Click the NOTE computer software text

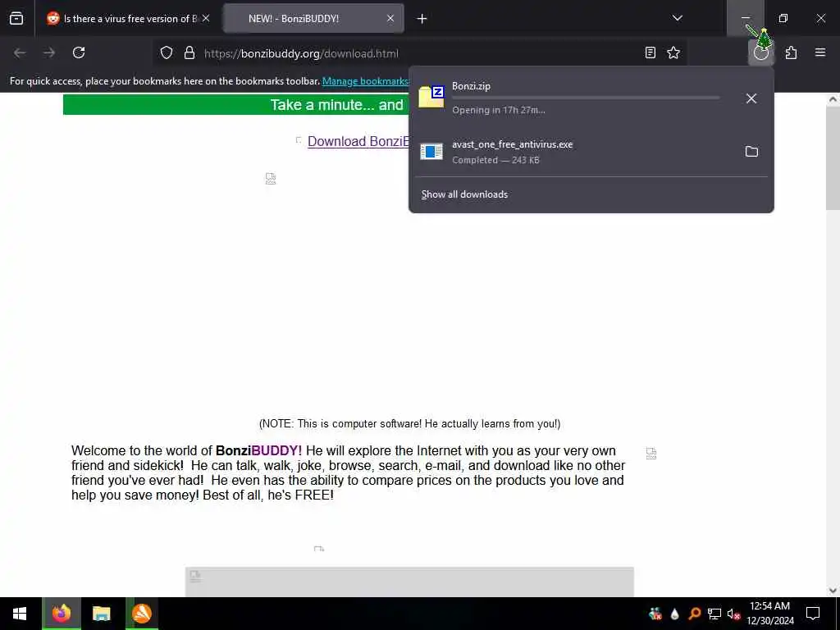click(x=409, y=424)
